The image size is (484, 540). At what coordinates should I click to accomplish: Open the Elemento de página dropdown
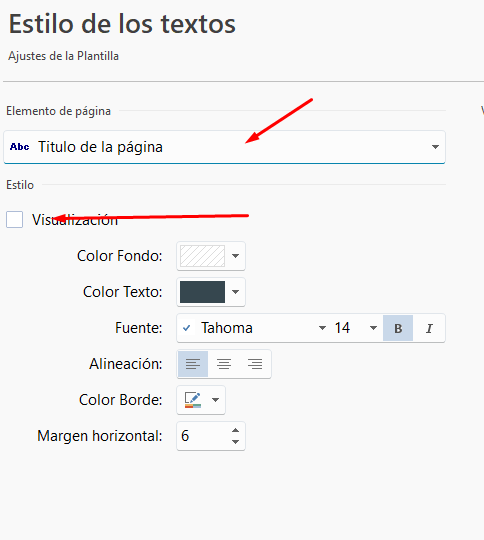point(224,147)
